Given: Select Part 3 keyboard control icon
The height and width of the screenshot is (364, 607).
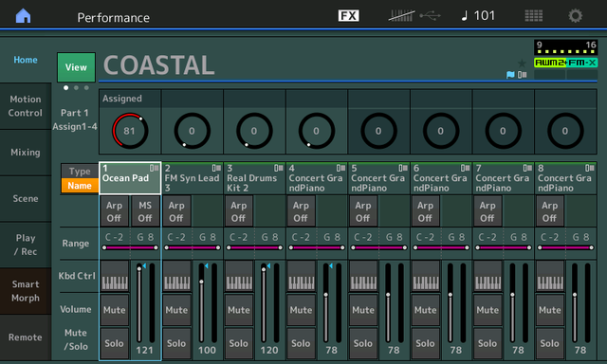Looking at the screenshot, I should pos(239,276).
